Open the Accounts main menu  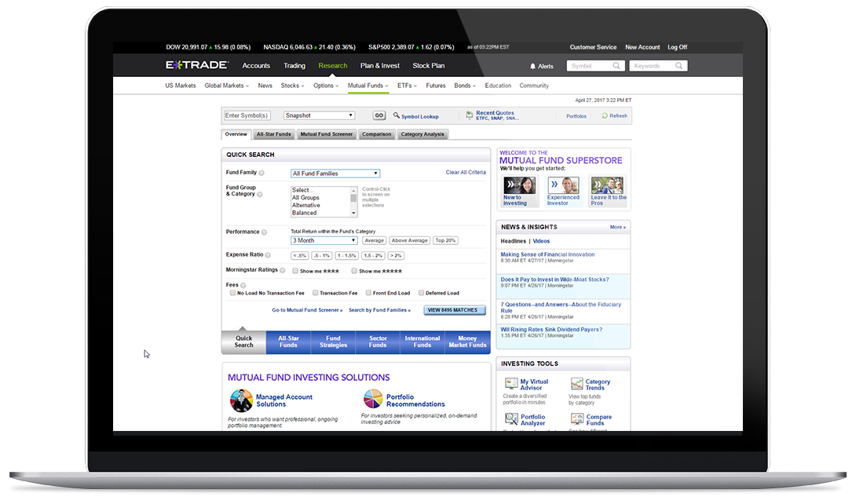click(256, 65)
